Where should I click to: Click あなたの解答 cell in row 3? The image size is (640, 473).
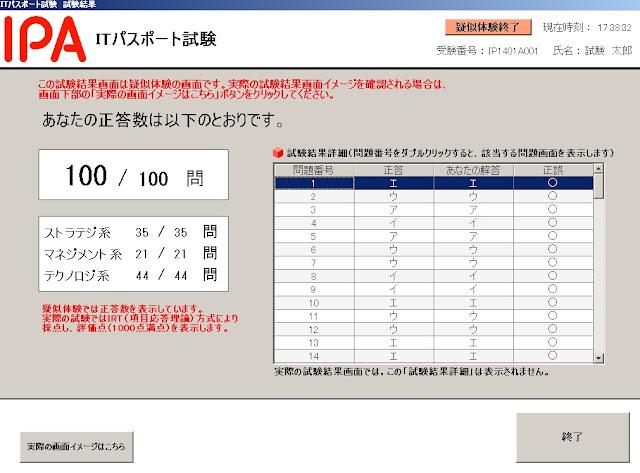pyautogui.click(x=473, y=210)
